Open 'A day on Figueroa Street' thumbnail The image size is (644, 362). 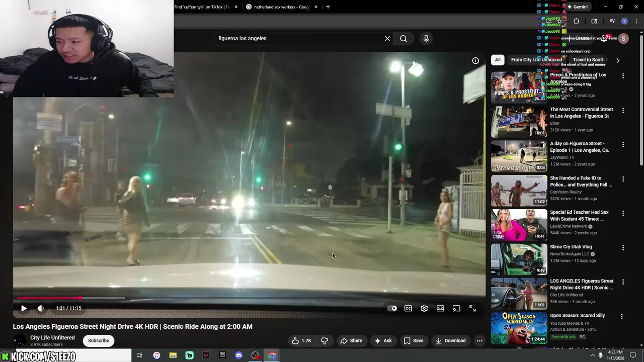[519, 156]
